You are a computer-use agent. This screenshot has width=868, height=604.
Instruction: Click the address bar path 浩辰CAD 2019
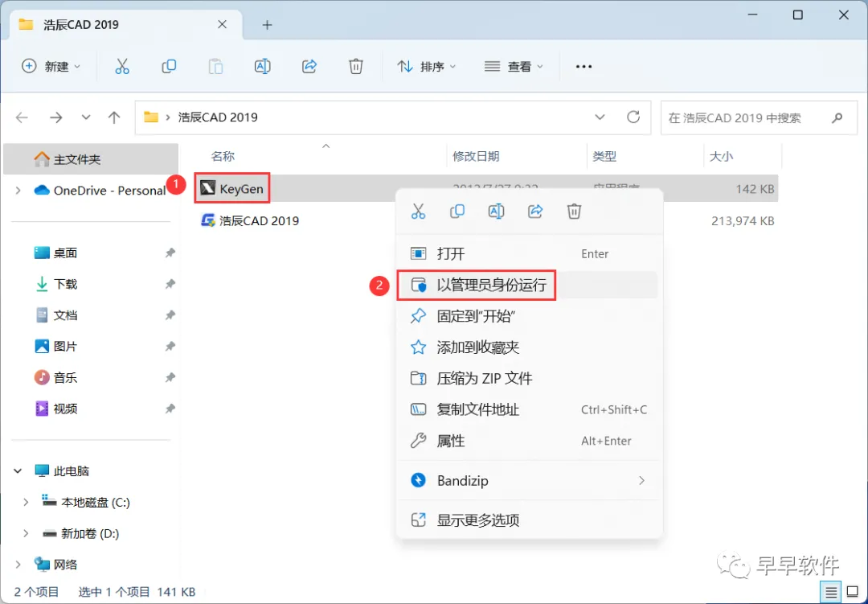click(218, 117)
